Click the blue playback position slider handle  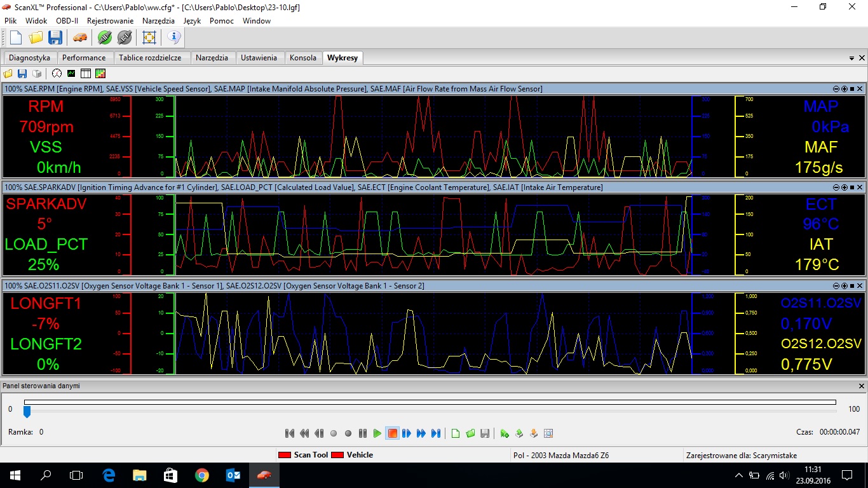click(x=27, y=412)
